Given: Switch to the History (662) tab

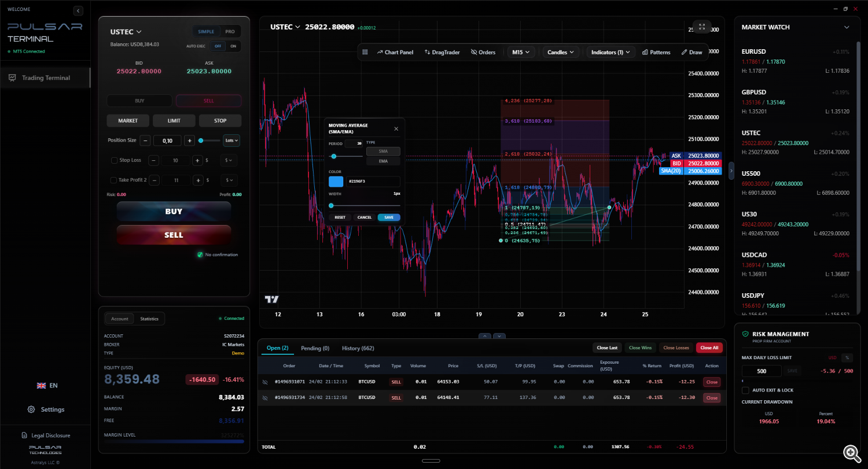Looking at the screenshot, I should [x=358, y=348].
